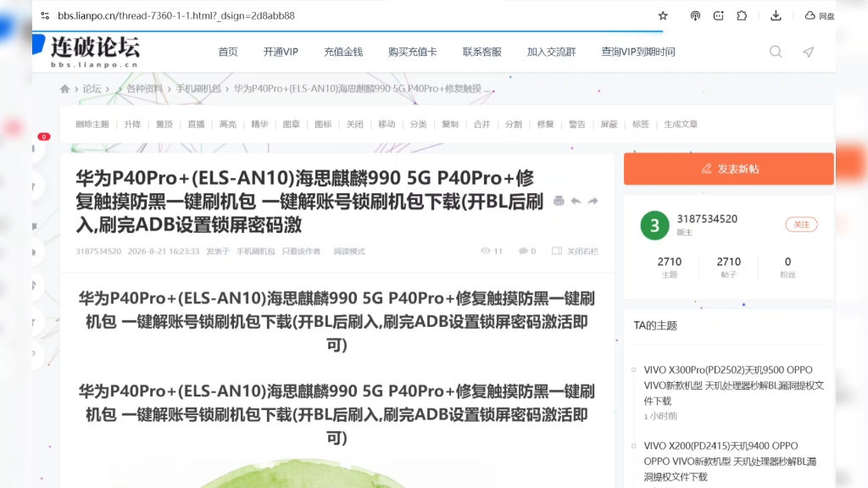Click the 0 replies comment counter

point(527,251)
